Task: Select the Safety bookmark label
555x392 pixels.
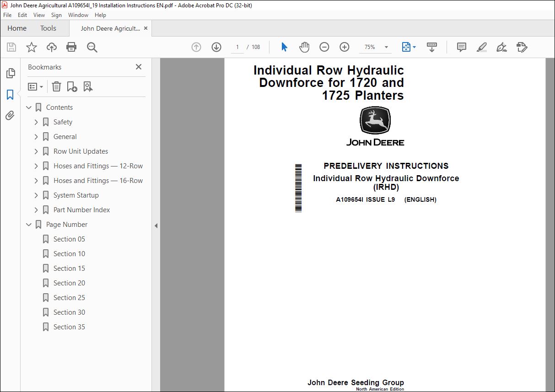Action: (x=63, y=122)
